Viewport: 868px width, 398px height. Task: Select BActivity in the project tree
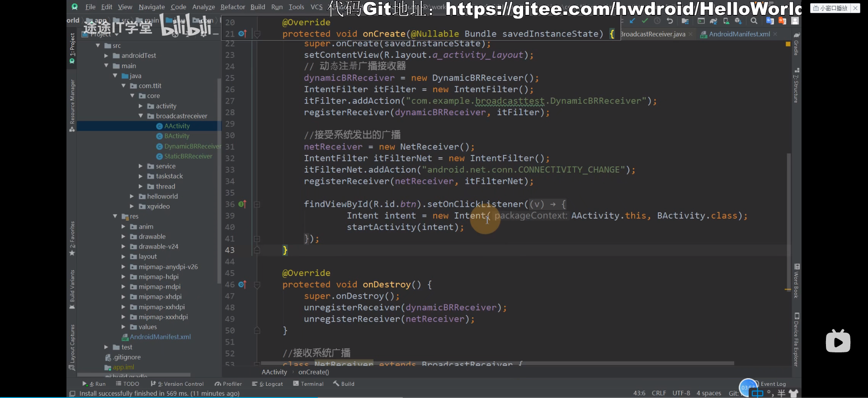click(177, 136)
